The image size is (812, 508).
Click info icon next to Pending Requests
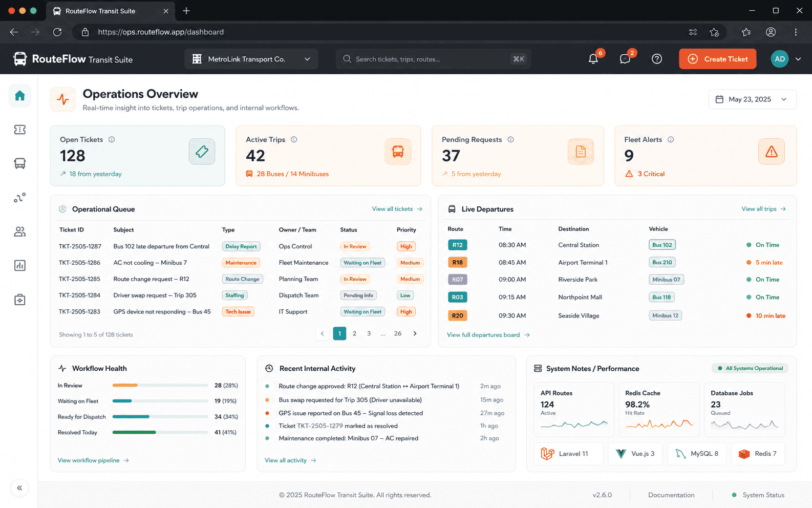pyautogui.click(x=510, y=139)
